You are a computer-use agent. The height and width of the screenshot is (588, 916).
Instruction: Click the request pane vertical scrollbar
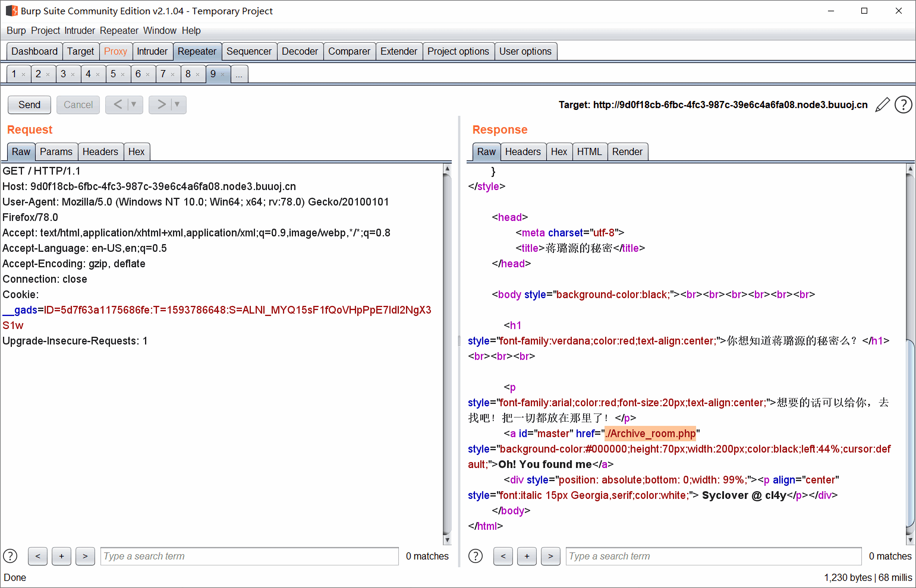pyautogui.click(x=447, y=354)
